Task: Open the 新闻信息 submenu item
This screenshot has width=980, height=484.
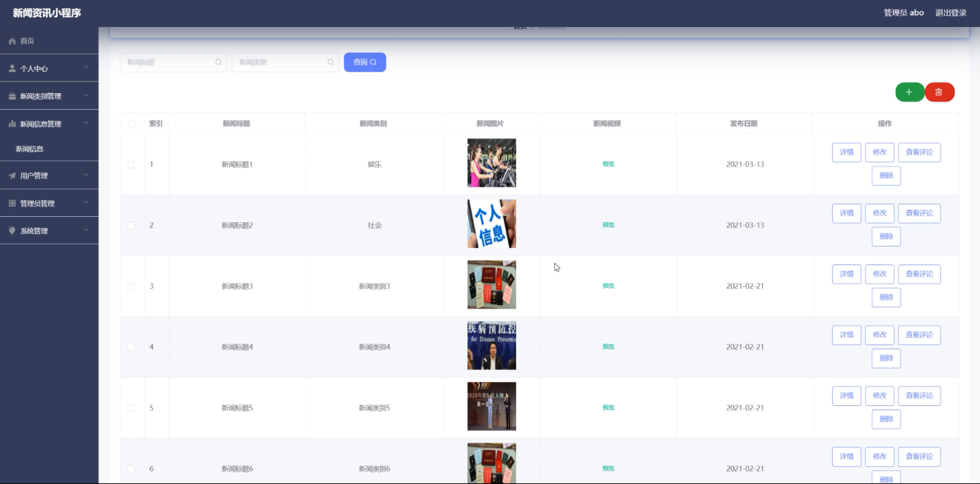Action: tap(30, 149)
